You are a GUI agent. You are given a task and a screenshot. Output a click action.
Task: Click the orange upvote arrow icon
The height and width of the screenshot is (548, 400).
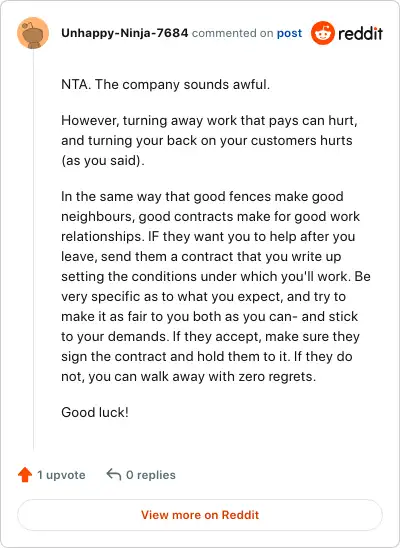25,475
